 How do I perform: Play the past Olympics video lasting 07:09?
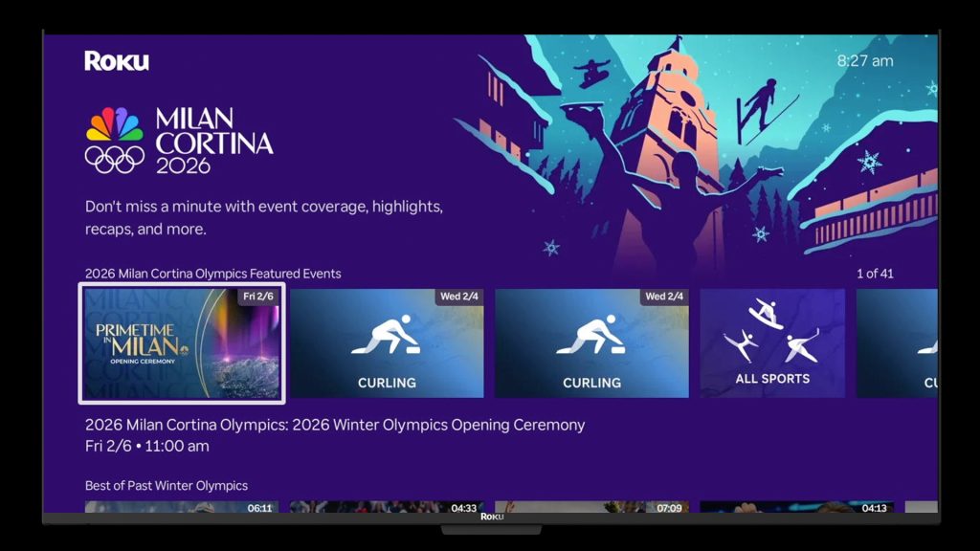[591, 507]
